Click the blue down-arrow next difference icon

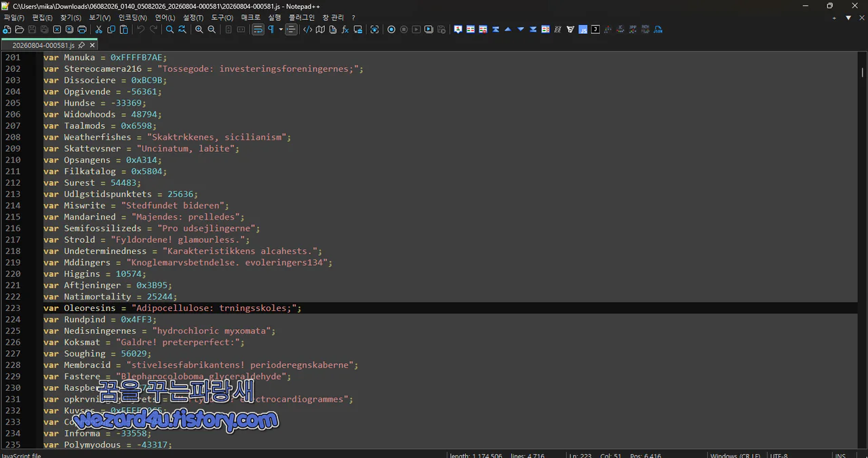[x=521, y=30]
